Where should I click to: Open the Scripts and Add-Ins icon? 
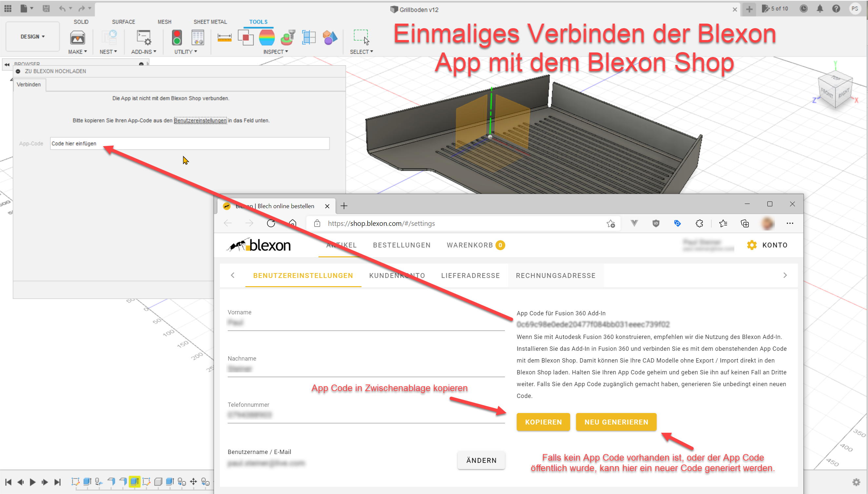tap(144, 38)
